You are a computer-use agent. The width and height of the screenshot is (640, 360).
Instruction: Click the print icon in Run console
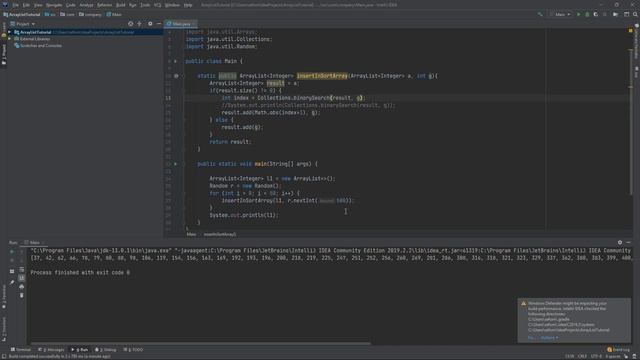[x=22, y=287]
